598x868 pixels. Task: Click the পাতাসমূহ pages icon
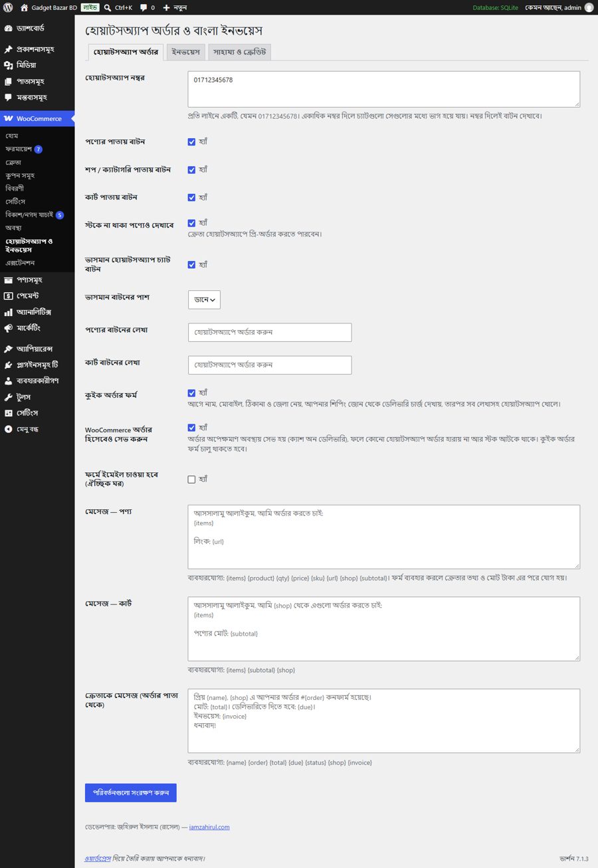[x=8, y=81]
